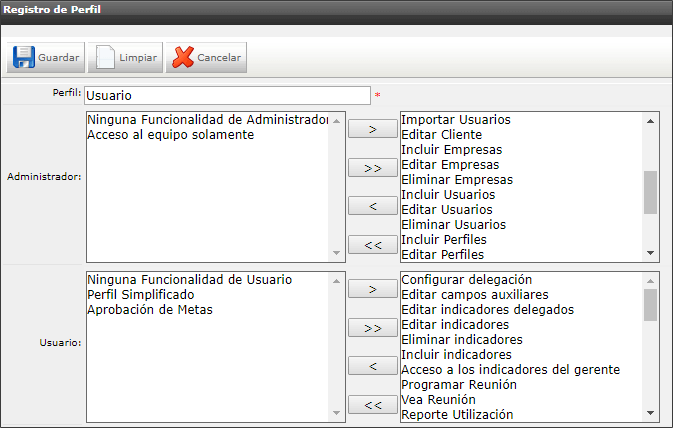This screenshot has width=673, height=428.
Task: Click the Limpiar blank page icon
Action: coord(105,57)
